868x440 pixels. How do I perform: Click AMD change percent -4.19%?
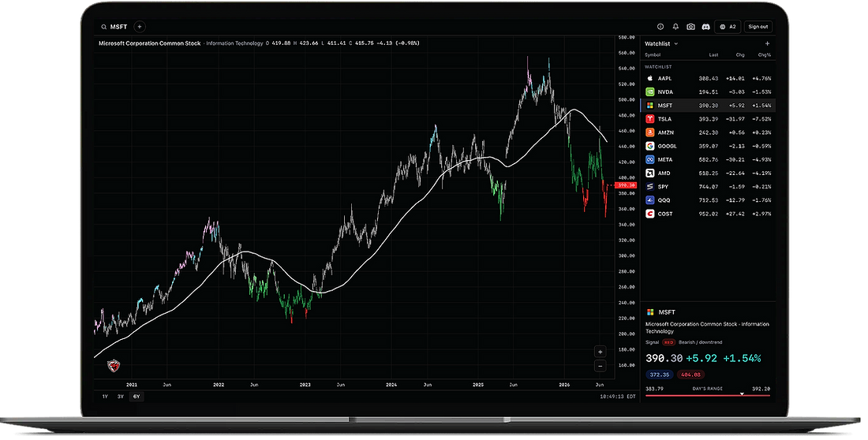tap(761, 173)
